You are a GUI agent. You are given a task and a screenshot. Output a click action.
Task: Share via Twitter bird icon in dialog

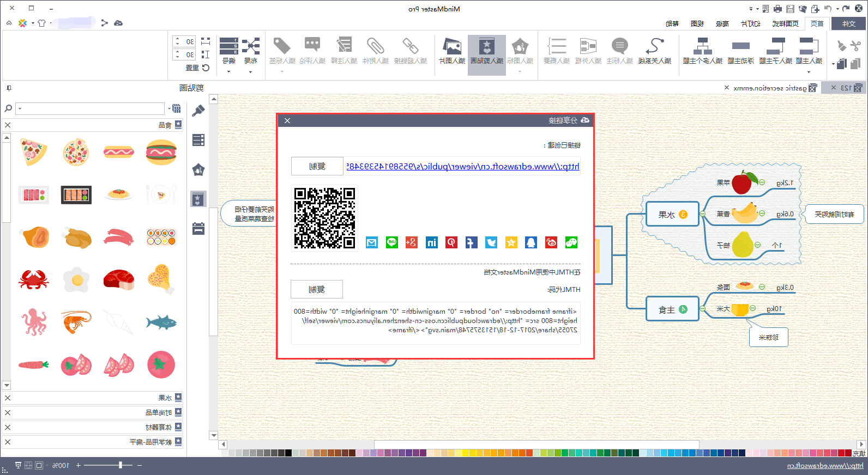491,242
